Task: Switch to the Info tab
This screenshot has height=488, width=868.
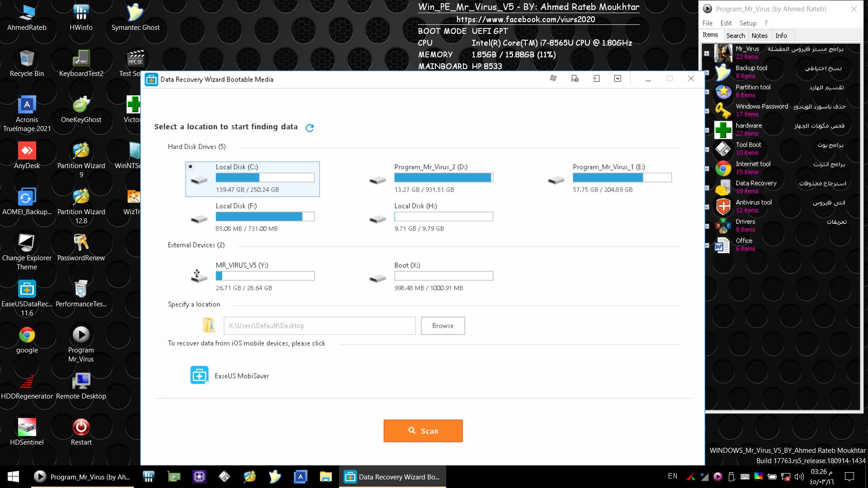Action: tap(781, 36)
